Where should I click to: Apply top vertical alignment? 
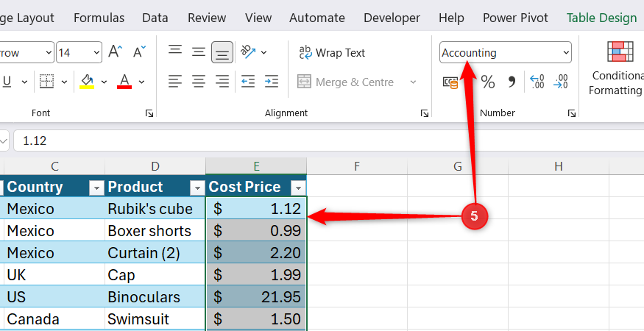[175, 51]
